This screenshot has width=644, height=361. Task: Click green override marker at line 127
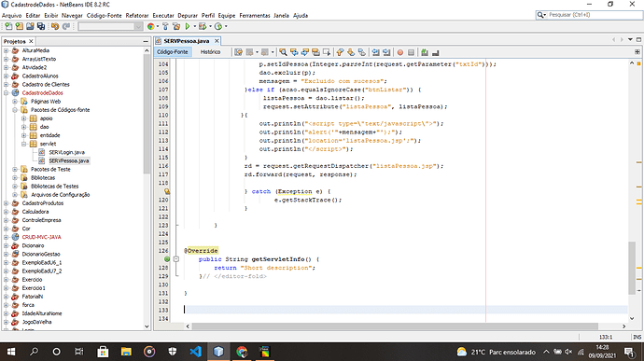coord(167,259)
